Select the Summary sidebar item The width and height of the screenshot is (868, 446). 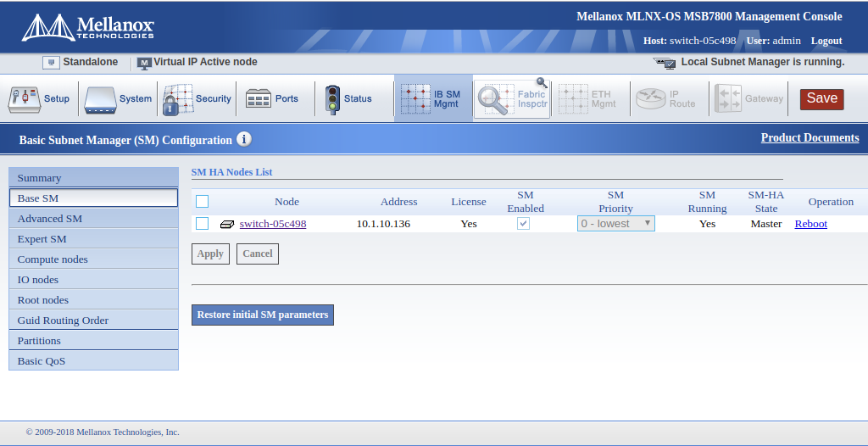[x=93, y=178]
